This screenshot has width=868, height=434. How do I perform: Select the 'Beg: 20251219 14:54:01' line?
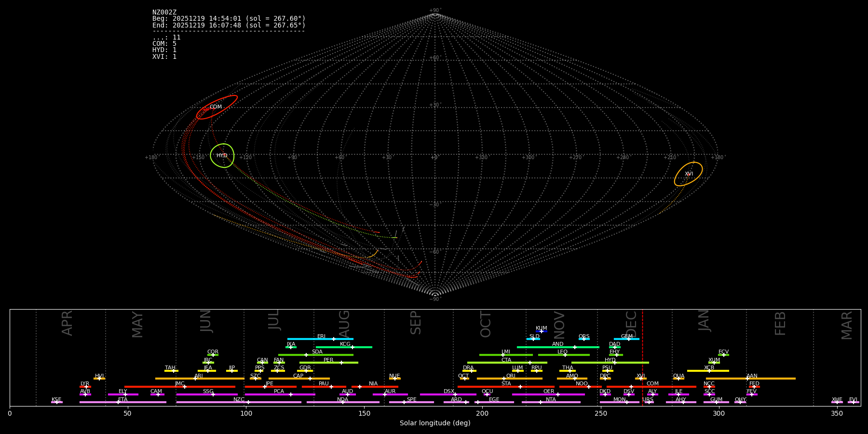[229, 18]
